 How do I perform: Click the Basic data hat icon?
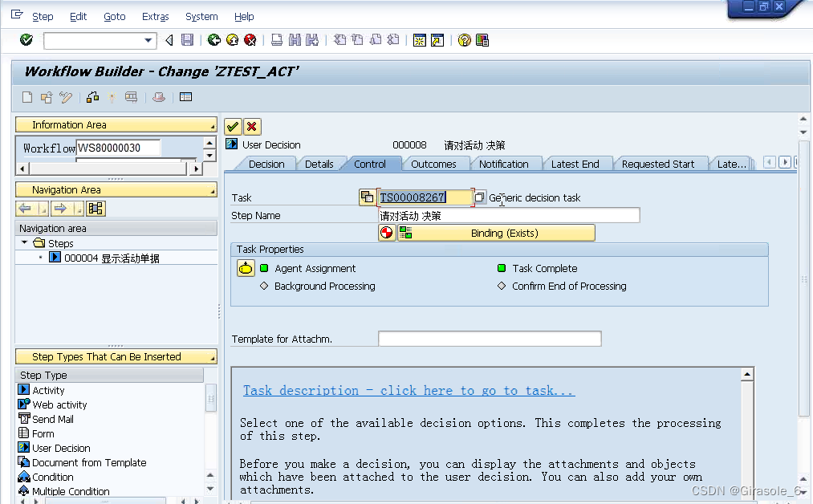point(159,97)
